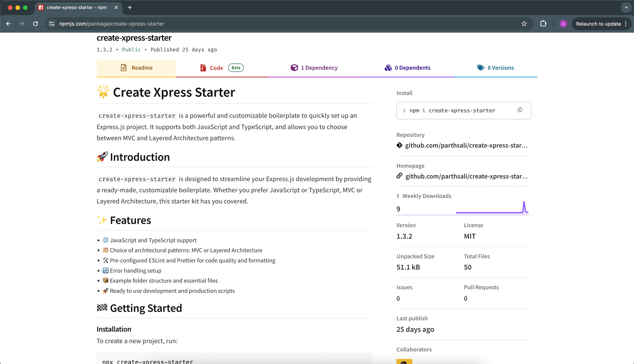This screenshot has height=364, width=634.
Task: Click the Public visibility badge toggle
Action: point(131,50)
